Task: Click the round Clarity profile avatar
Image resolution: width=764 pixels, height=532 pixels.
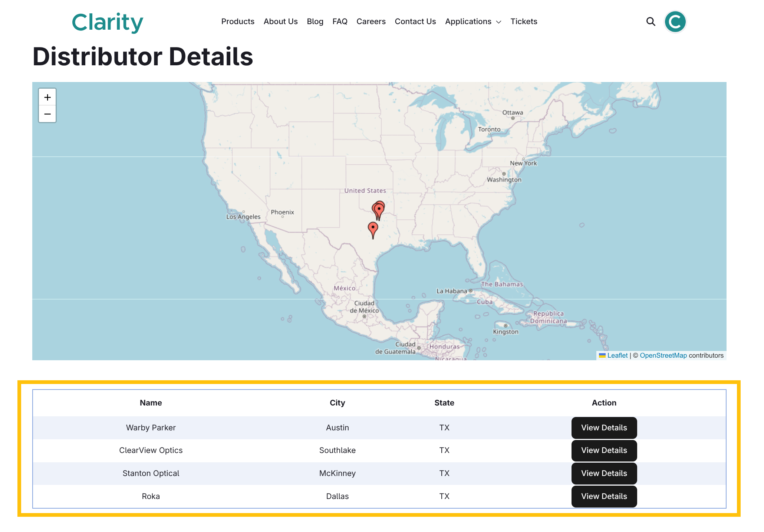Action: [675, 22]
